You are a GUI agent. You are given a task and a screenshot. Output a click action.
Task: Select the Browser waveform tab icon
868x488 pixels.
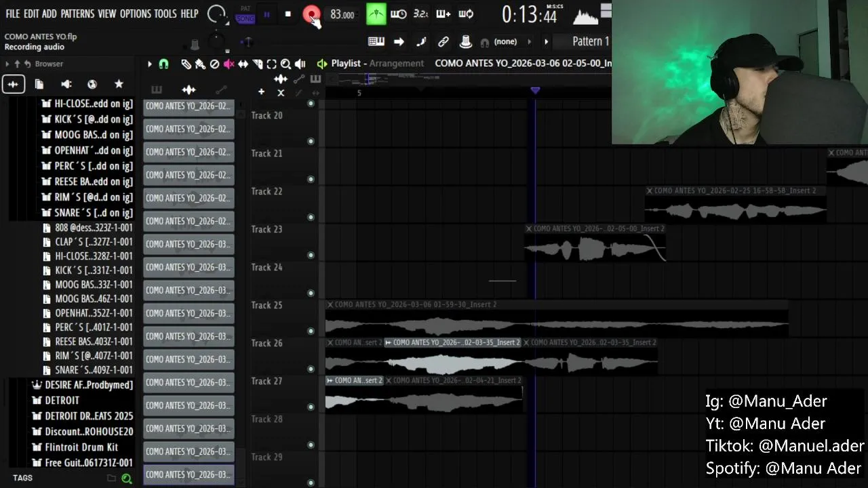click(13, 84)
